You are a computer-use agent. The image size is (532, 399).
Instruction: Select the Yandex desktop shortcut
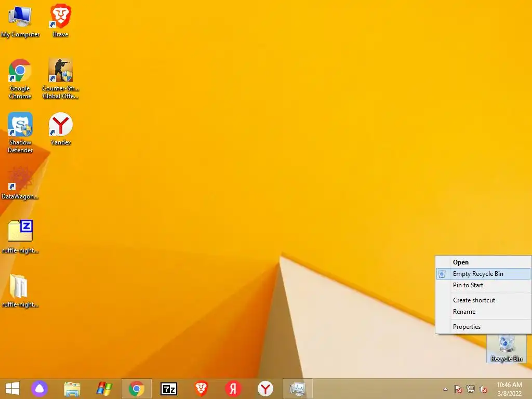tap(60, 129)
